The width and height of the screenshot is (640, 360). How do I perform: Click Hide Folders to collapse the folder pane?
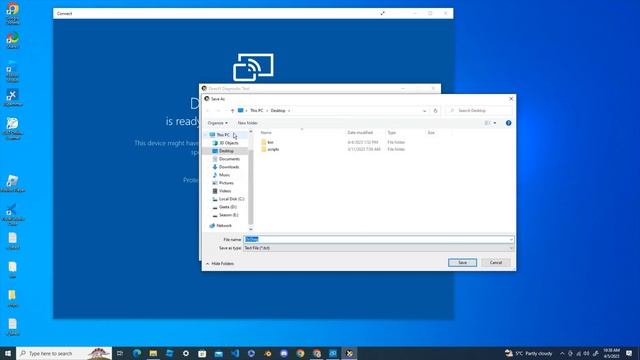(x=220, y=264)
